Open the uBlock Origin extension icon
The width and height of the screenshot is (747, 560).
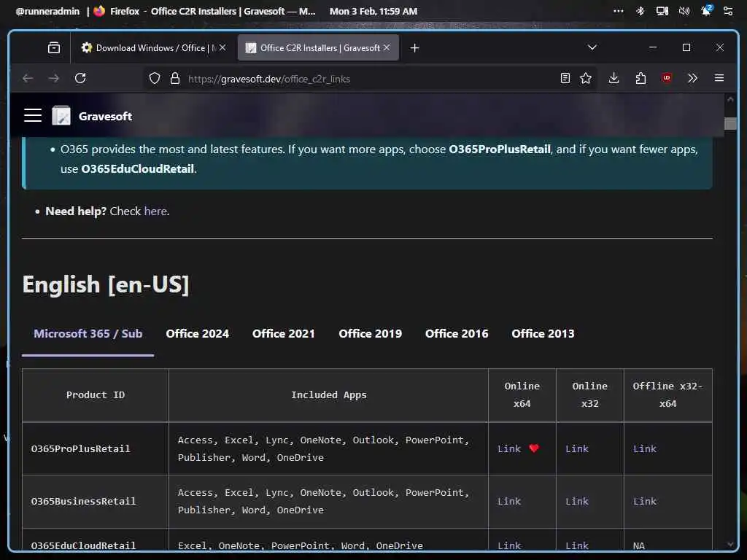pos(667,77)
